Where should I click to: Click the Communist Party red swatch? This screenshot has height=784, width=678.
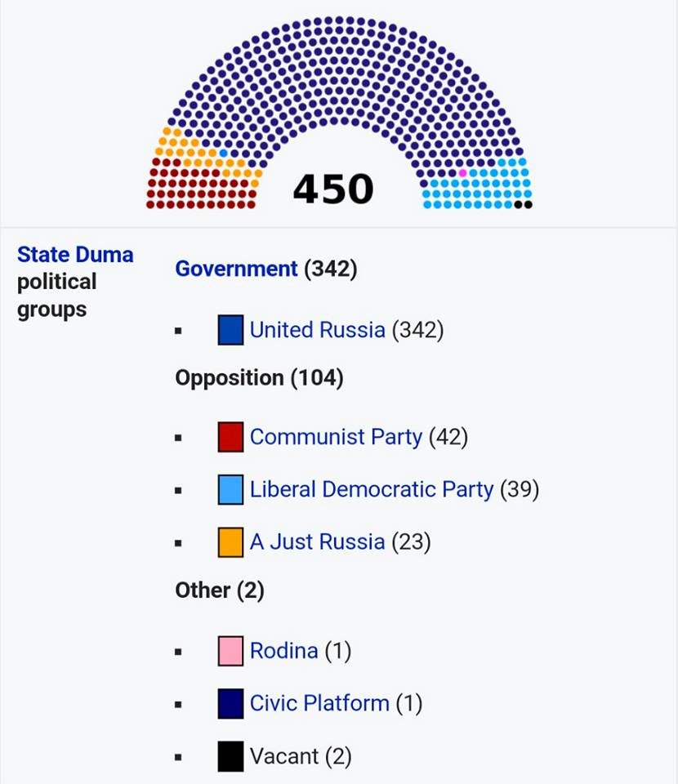click(x=230, y=437)
